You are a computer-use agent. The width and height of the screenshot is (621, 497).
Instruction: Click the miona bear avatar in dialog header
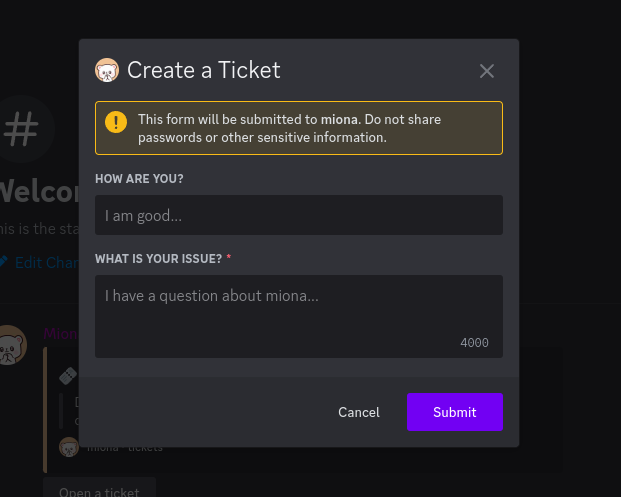[107, 70]
